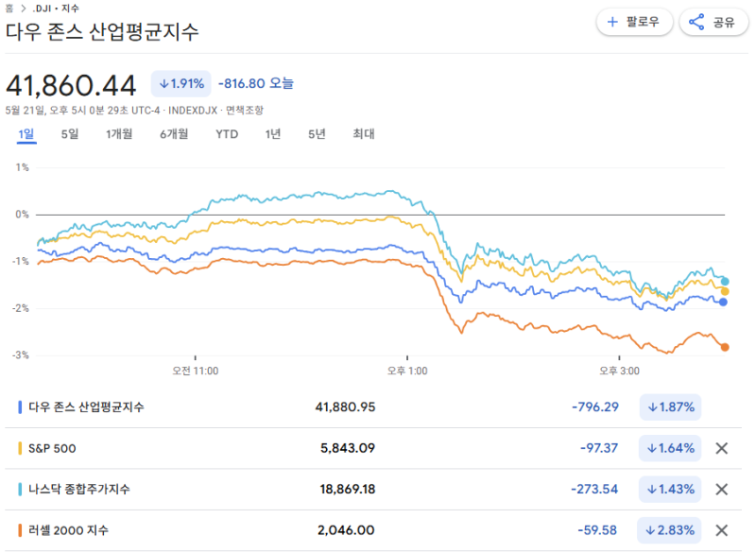Screen dimensions: 756x553
Task: Click the ↓2.83% Russell 2000 badge
Action: (x=669, y=530)
